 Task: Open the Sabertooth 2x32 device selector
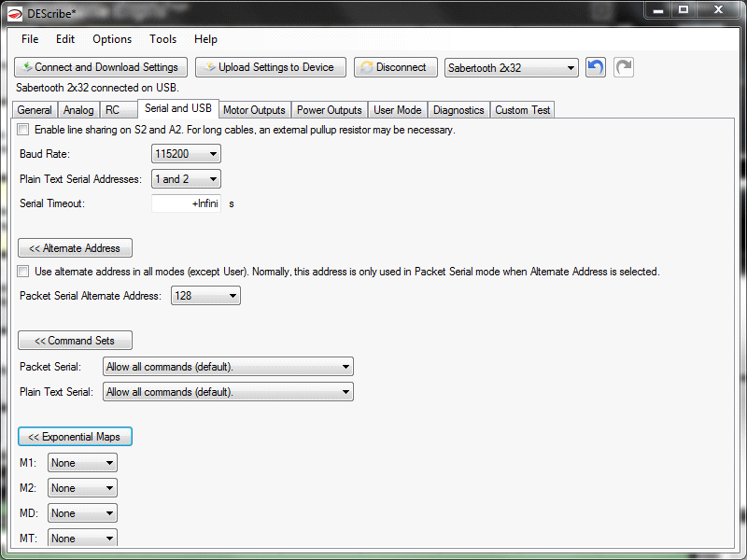click(511, 67)
